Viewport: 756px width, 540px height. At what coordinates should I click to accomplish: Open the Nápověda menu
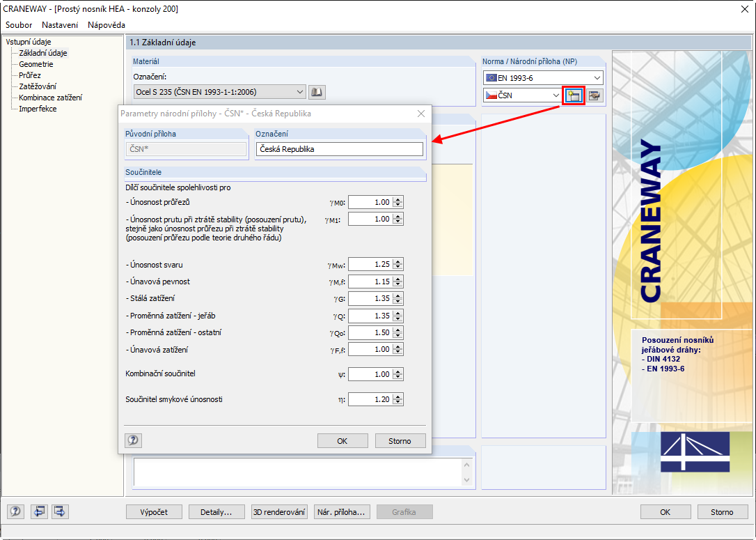click(106, 24)
